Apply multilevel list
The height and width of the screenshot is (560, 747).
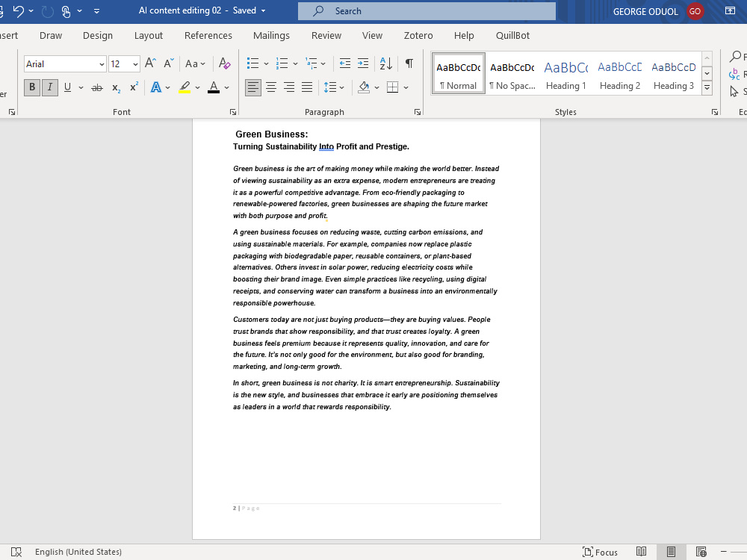click(x=311, y=63)
